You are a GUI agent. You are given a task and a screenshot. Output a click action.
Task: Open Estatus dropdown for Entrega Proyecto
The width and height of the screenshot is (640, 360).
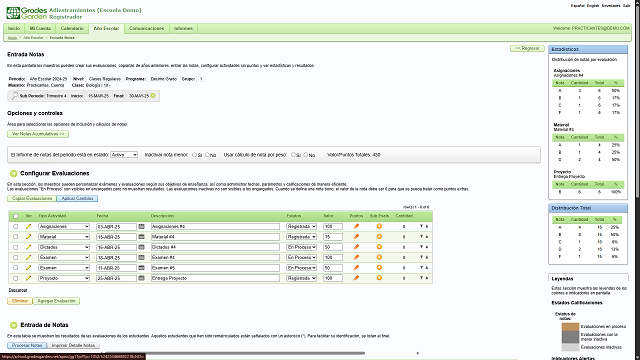click(302, 278)
